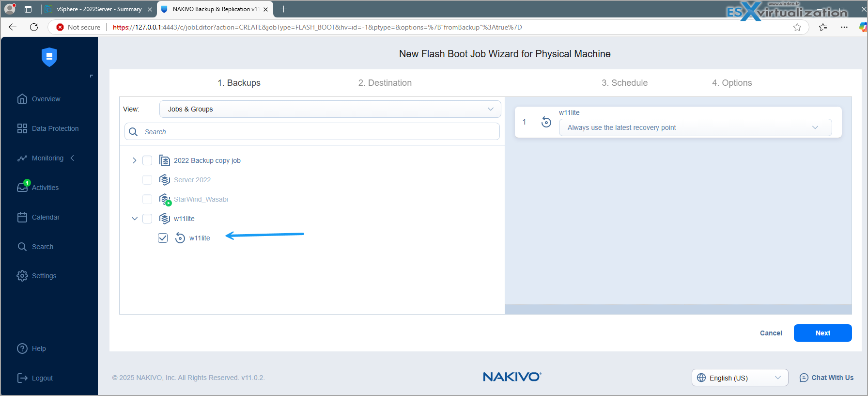Click into the backups Search field
The image size is (868, 396).
point(312,132)
